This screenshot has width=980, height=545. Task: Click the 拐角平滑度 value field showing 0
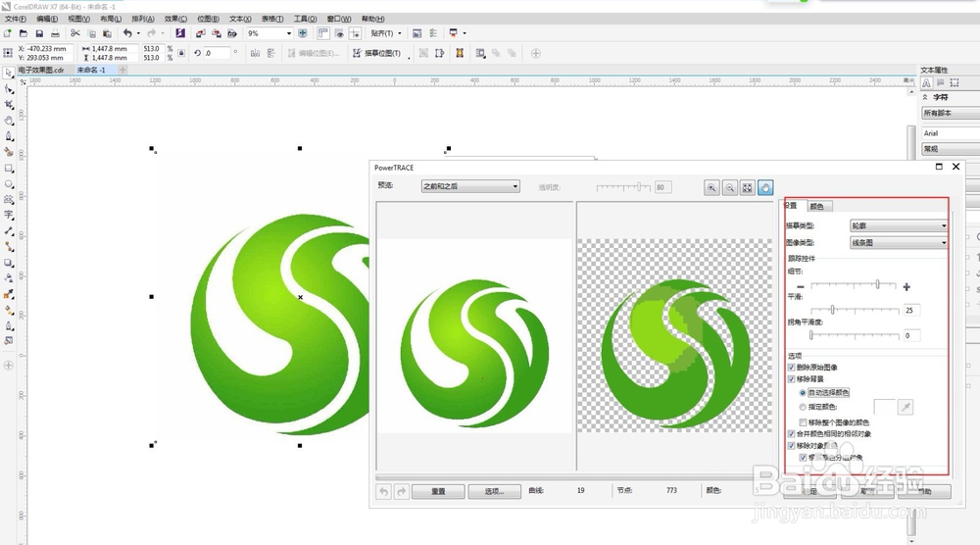pos(911,335)
